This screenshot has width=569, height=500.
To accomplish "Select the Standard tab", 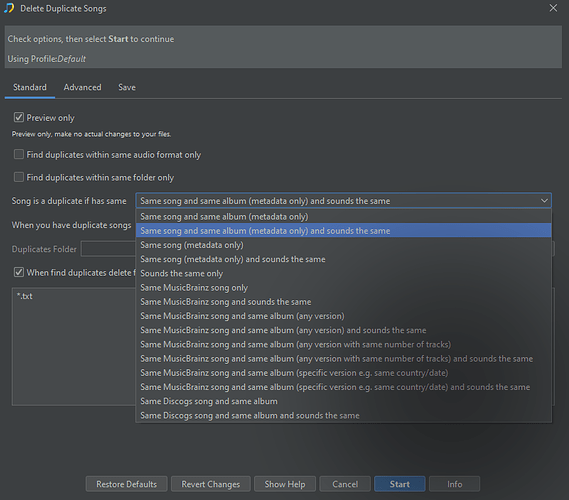I will coord(30,87).
